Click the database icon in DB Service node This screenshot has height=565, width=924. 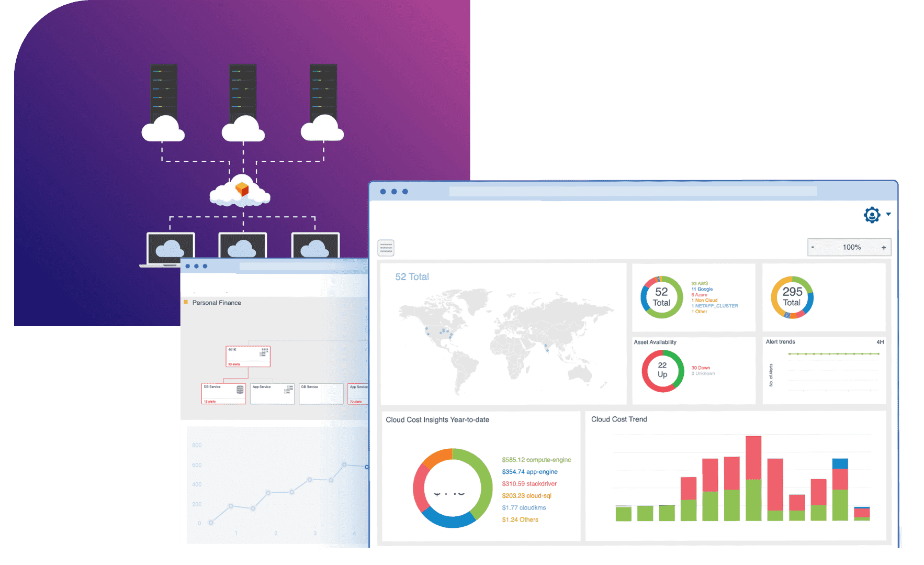pos(240,390)
